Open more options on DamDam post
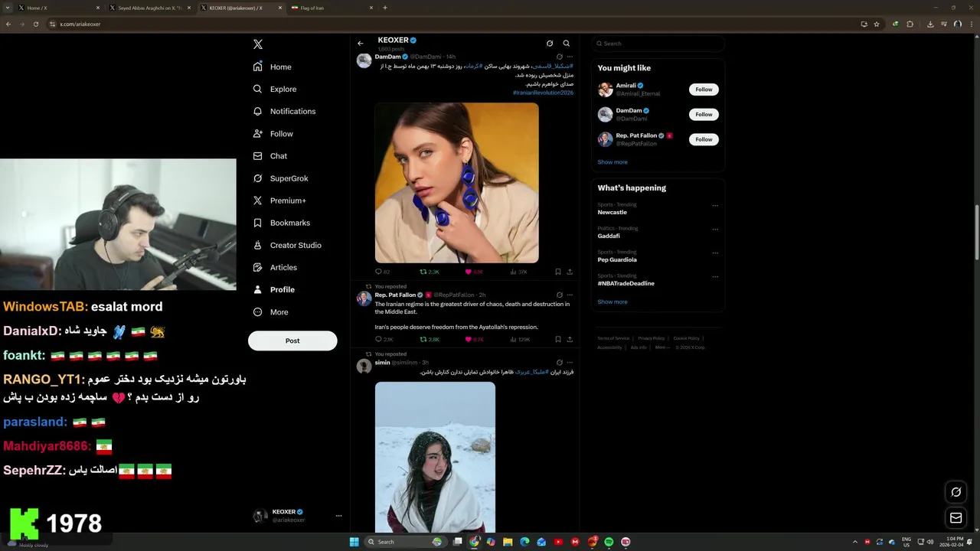The image size is (980, 551). [570, 57]
